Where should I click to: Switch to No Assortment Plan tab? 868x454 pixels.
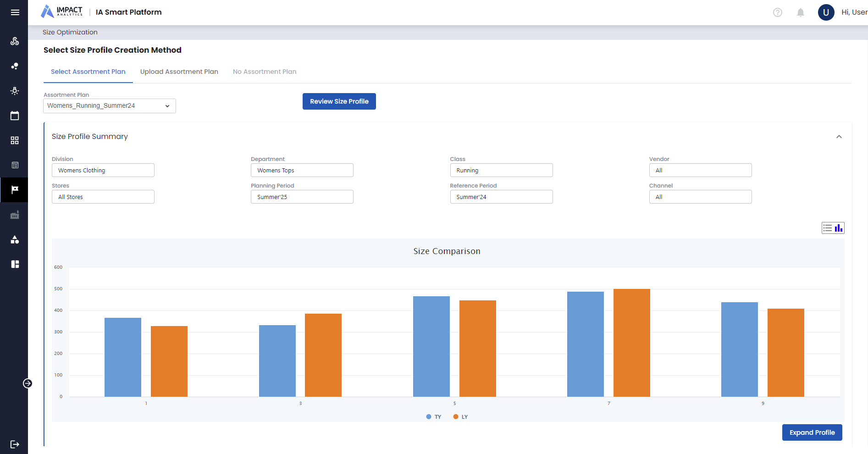[265, 72]
